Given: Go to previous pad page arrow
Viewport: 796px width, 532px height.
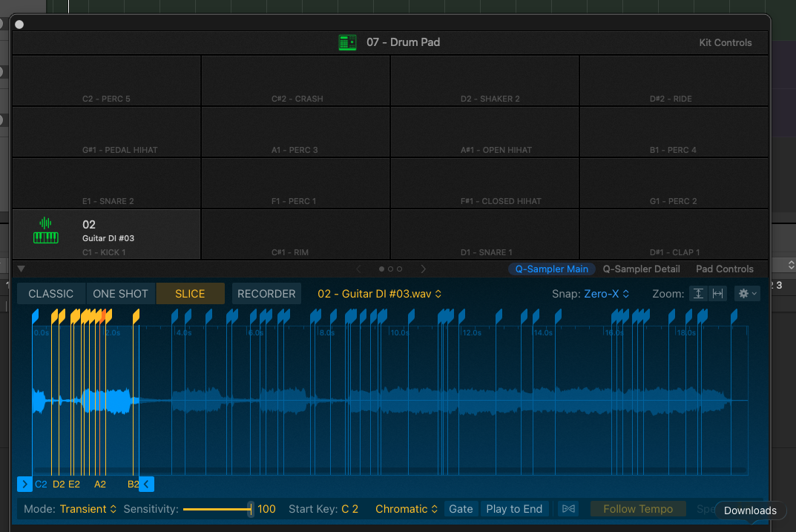Looking at the screenshot, I should (x=358, y=269).
